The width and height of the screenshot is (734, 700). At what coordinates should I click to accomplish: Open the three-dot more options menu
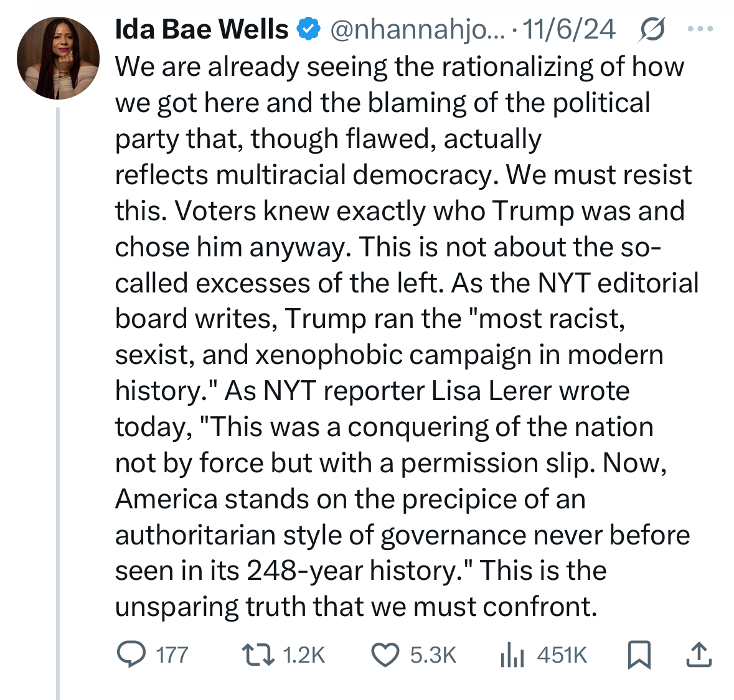[x=700, y=29]
